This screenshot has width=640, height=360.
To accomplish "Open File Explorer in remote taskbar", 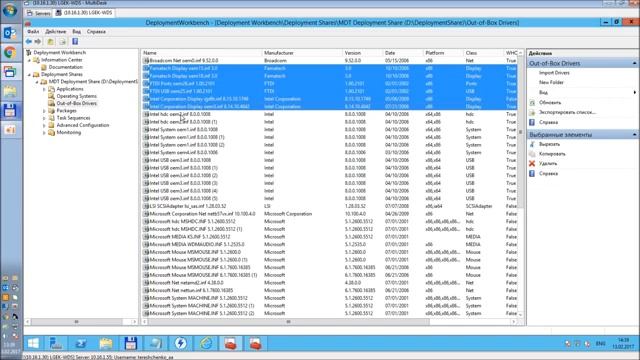I will [x=106, y=343].
